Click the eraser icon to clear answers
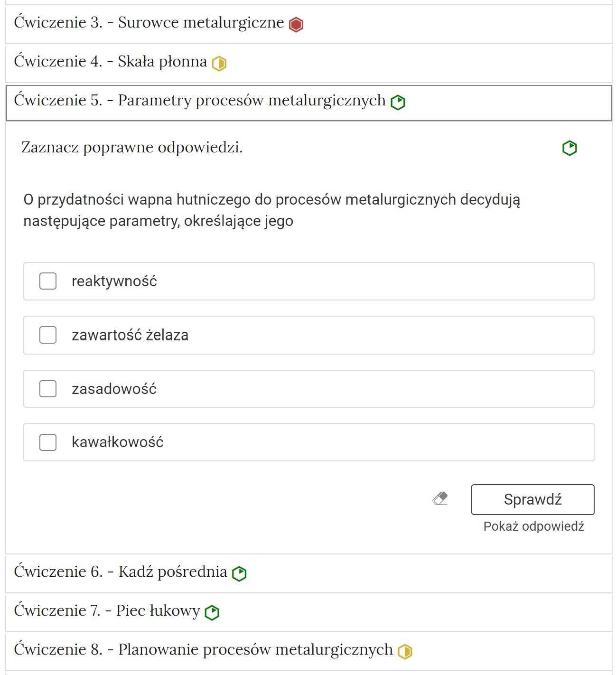The image size is (616, 675). pyautogui.click(x=440, y=499)
